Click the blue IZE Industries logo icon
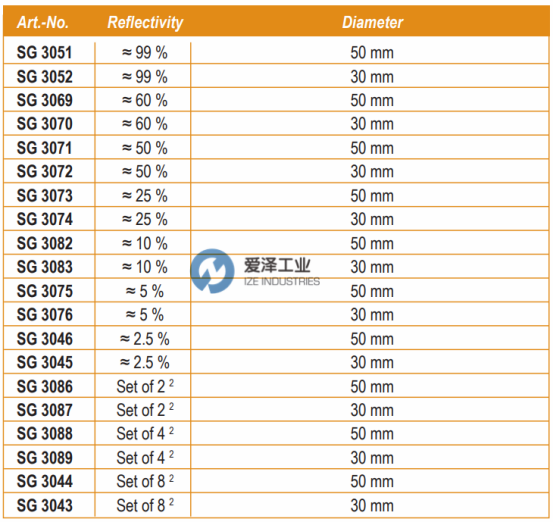This screenshot has width=554, height=523. [212, 271]
